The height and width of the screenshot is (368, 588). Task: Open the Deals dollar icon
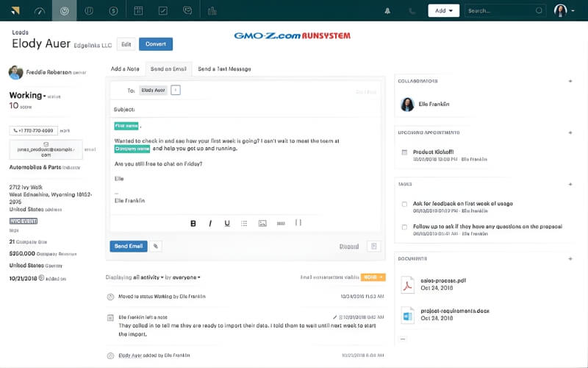pyautogui.click(x=113, y=11)
